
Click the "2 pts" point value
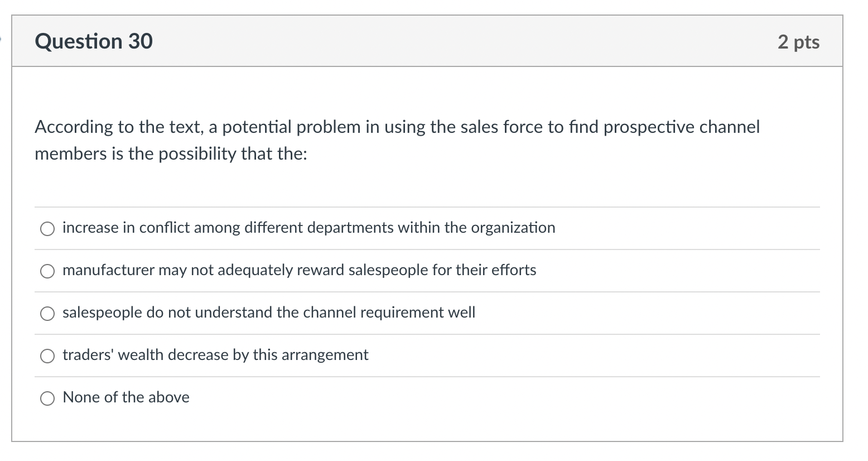pyautogui.click(x=798, y=42)
